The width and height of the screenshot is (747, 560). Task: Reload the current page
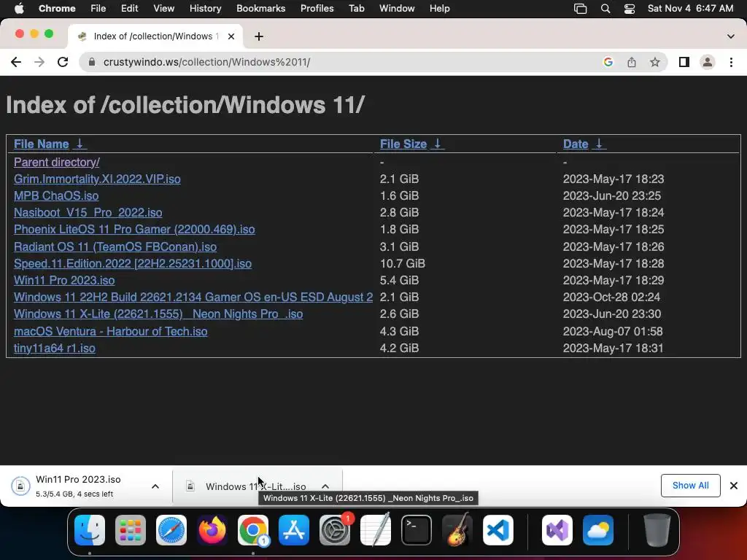tap(63, 62)
